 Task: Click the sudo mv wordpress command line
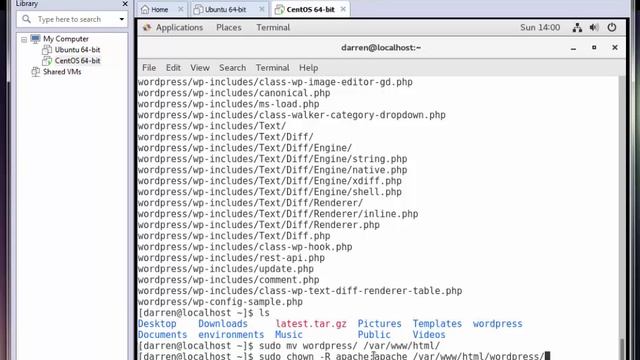click(289, 346)
